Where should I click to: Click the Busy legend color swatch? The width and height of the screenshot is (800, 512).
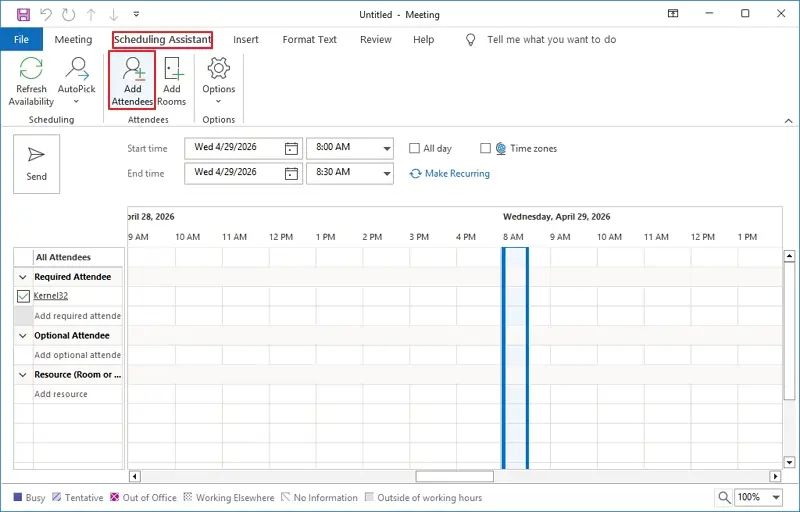(18, 497)
